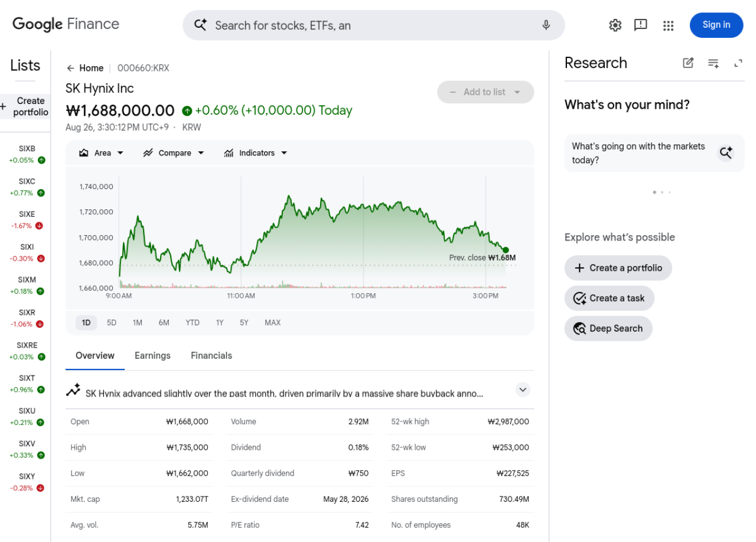This screenshot has width=756, height=542.
Task: Open the Google apps grid
Action: click(x=669, y=25)
